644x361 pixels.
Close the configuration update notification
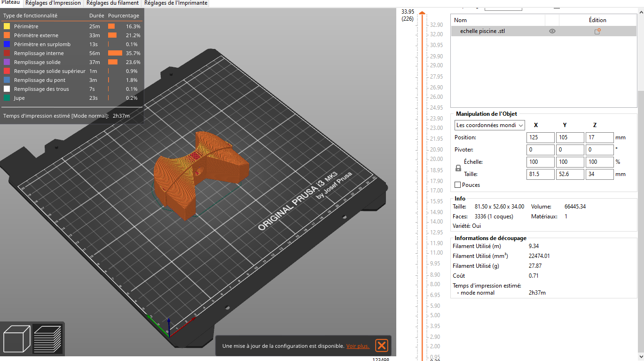pyautogui.click(x=382, y=346)
